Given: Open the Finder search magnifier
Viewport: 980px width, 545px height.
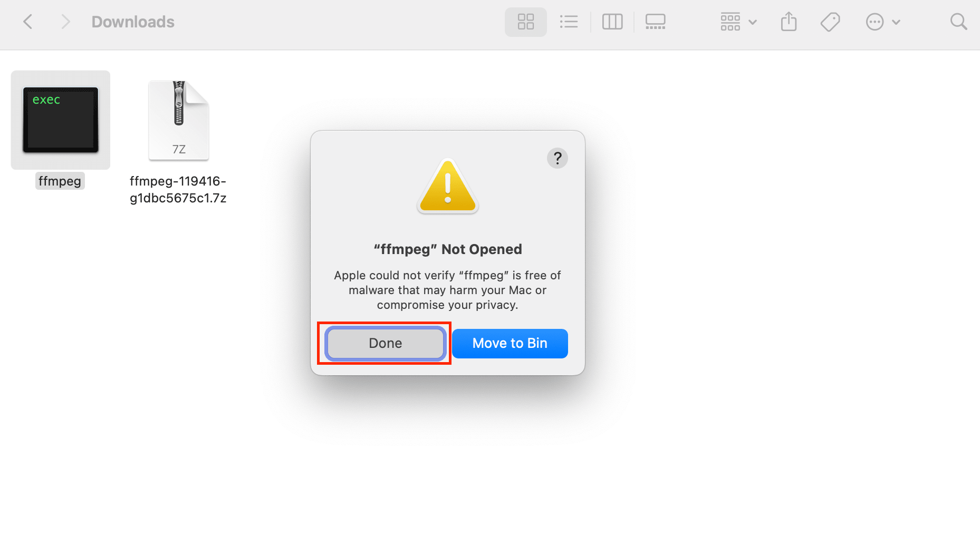Looking at the screenshot, I should click(x=958, y=22).
